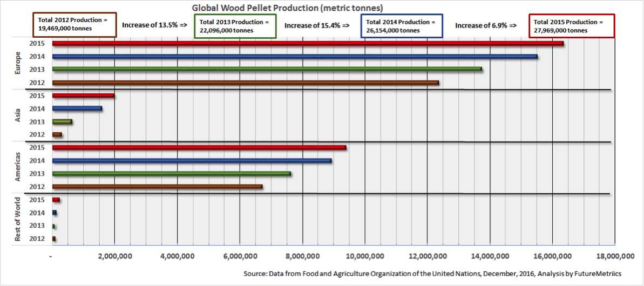The width and height of the screenshot is (644, 286).
Task: Click the Americas 2012 brown bar
Action: pos(158,187)
